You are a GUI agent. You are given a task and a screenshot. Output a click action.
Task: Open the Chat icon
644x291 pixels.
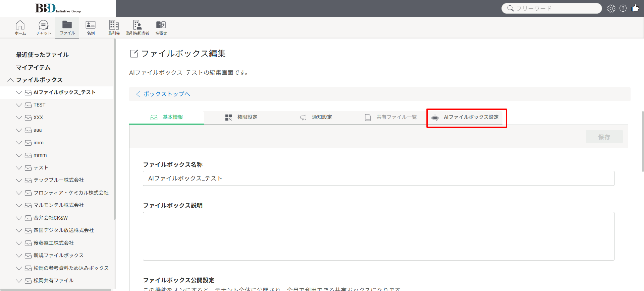44,27
